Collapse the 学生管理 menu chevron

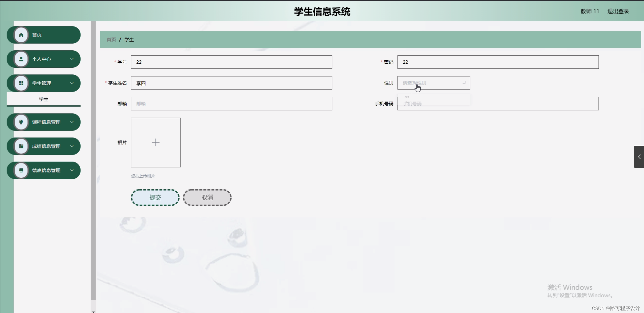[x=72, y=83]
